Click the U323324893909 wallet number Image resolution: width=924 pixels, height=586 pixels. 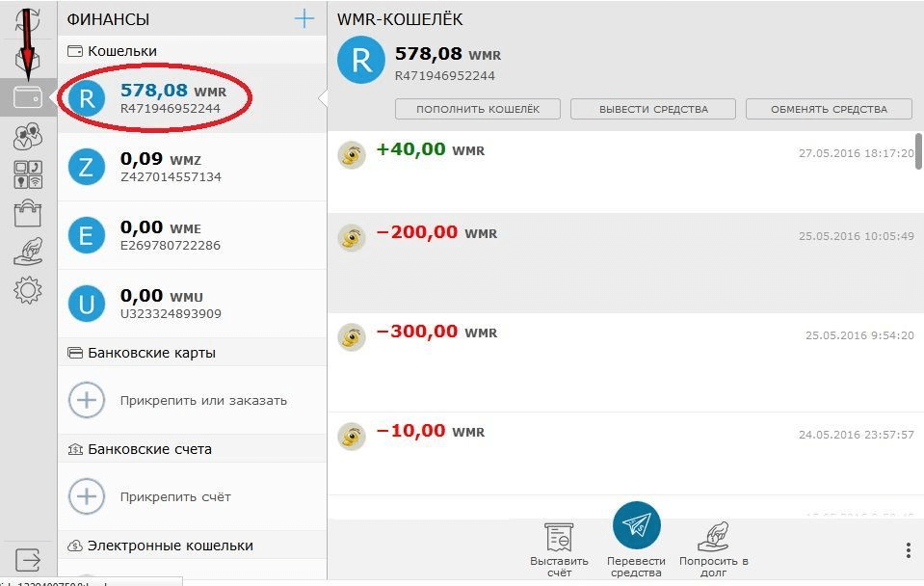coord(171,313)
